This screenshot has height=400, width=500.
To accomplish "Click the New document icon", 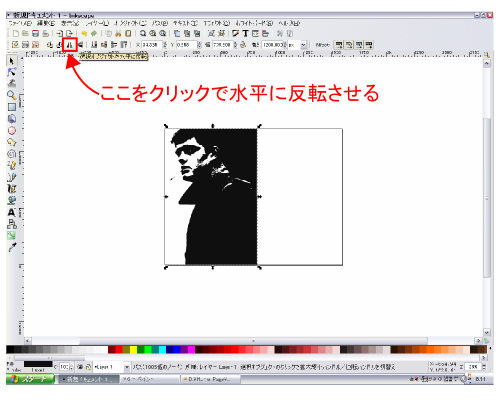I will 16,33.
